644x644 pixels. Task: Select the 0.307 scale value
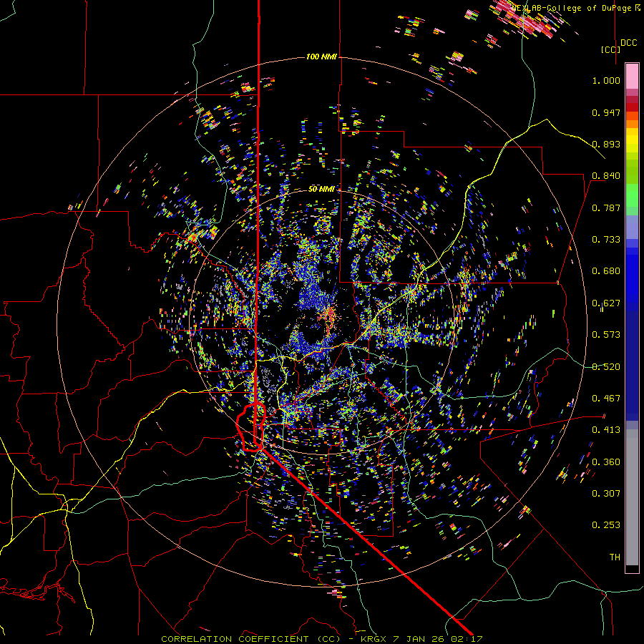coord(606,494)
